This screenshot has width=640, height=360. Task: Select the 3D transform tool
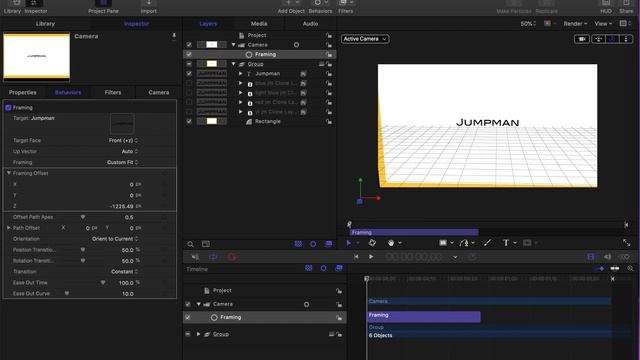tap(372, 243)
